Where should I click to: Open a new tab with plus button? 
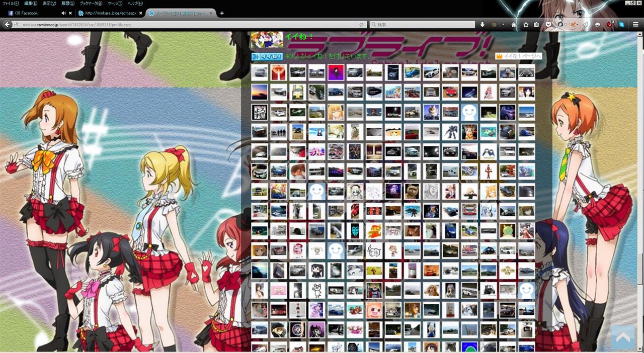(222, 13)
